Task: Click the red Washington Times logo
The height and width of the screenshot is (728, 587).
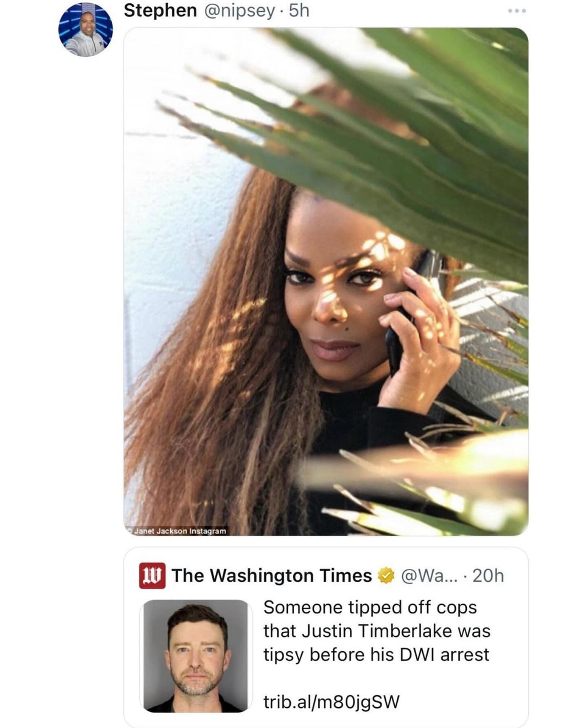Action: point(152,576)
